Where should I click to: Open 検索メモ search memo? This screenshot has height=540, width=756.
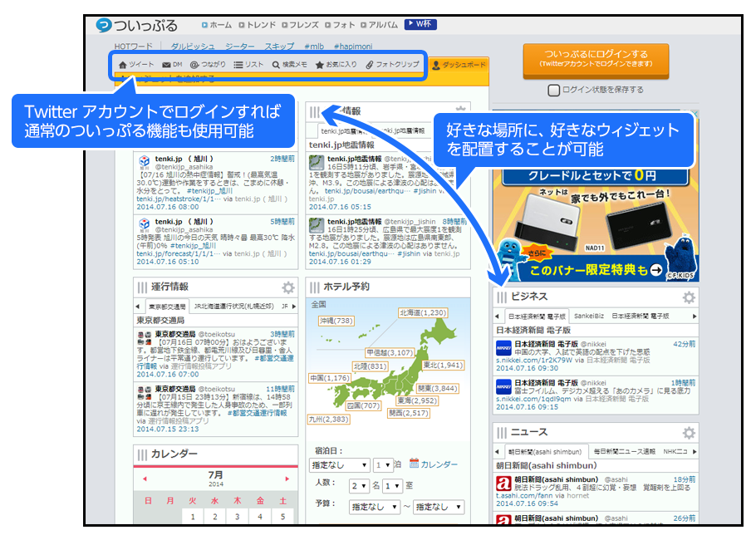click(x=289, y=65)
